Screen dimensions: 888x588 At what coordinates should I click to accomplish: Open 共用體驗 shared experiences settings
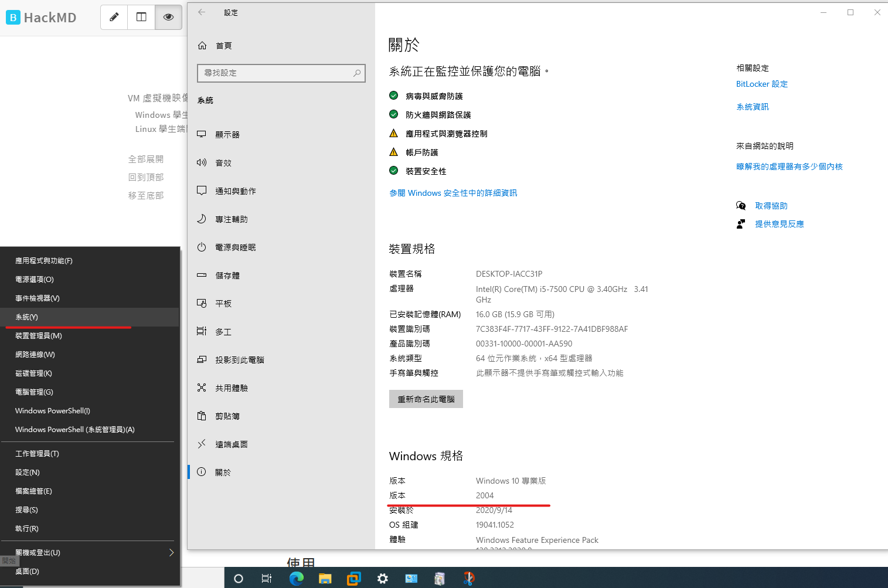pyautogui.click(x=281, y=388)
